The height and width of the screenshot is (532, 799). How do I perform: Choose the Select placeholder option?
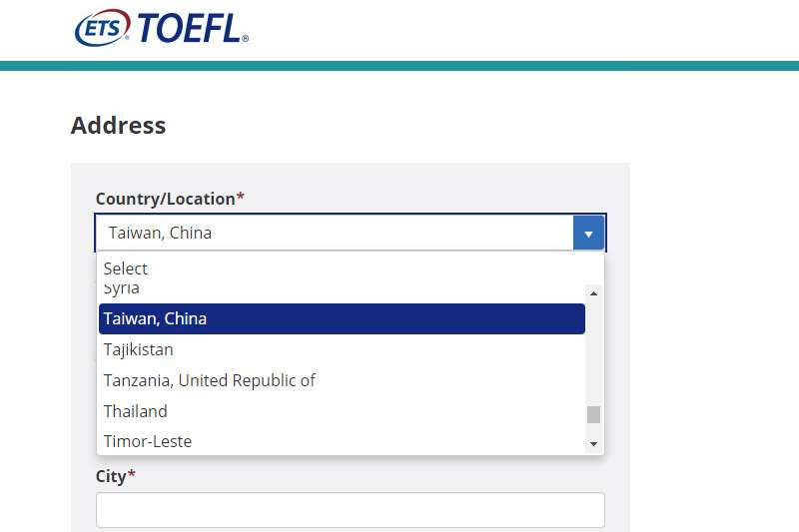pos(126,268)
